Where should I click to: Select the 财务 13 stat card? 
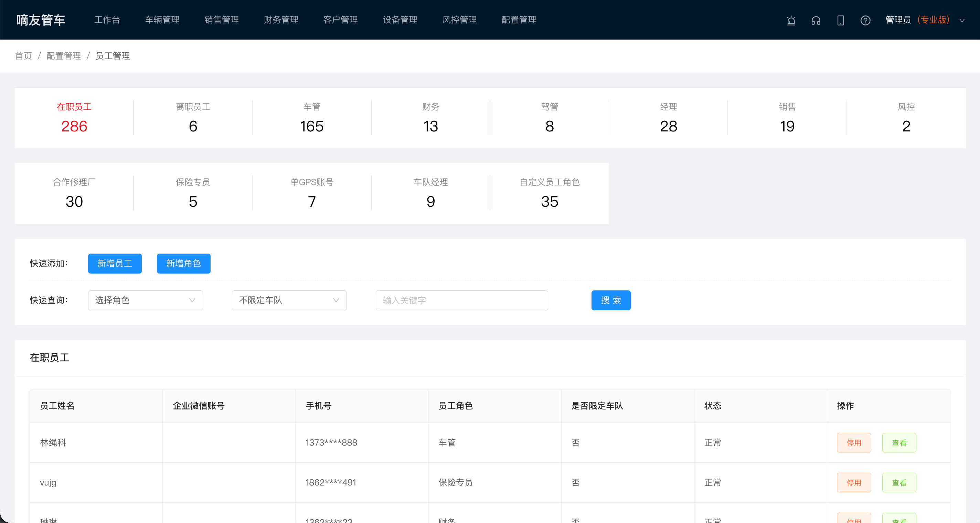pyautogui.click(x=431, y=118)
